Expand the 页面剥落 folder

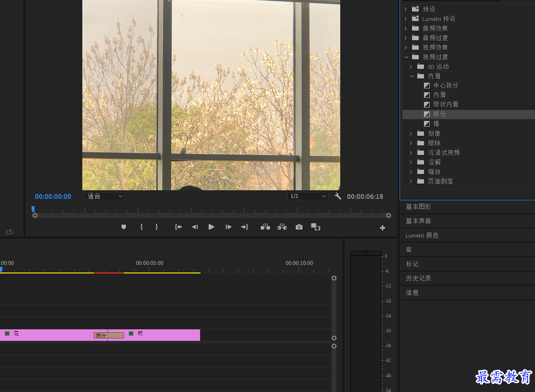[x=411, y=181]
